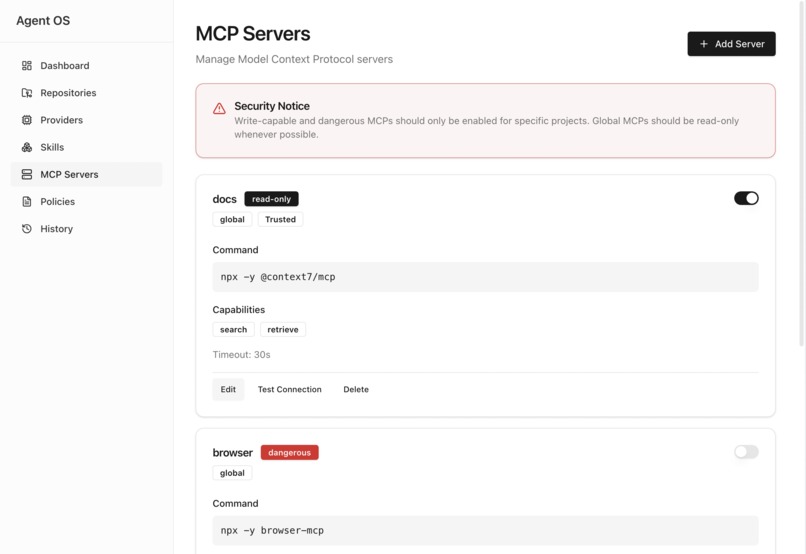This screenshot has width=806, height=554.
Task: Enable the browser server toggle
Action: click(x=746, y=452)
